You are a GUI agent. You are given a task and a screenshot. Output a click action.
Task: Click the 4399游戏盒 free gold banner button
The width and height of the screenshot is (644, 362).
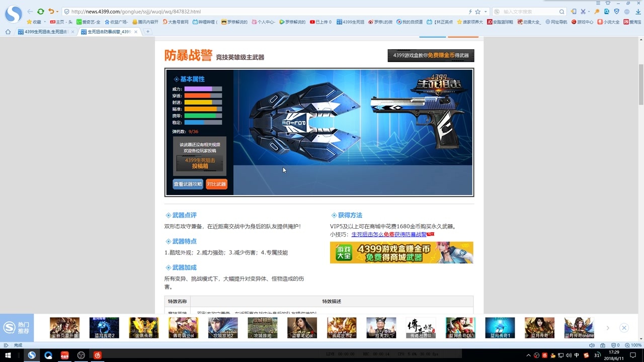[x=431, y=55]
